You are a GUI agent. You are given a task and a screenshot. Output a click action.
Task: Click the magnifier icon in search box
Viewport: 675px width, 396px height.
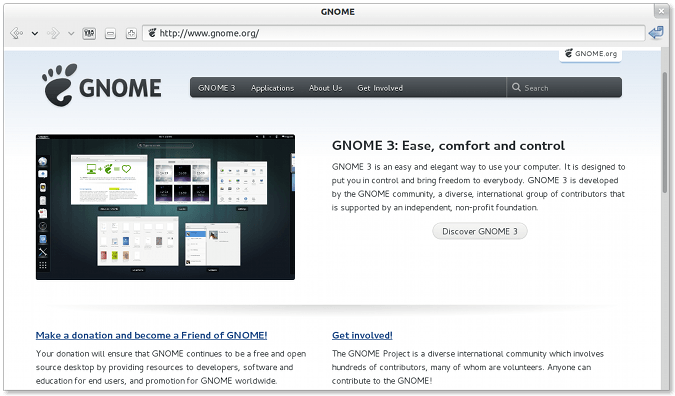[x=516, y=87]
